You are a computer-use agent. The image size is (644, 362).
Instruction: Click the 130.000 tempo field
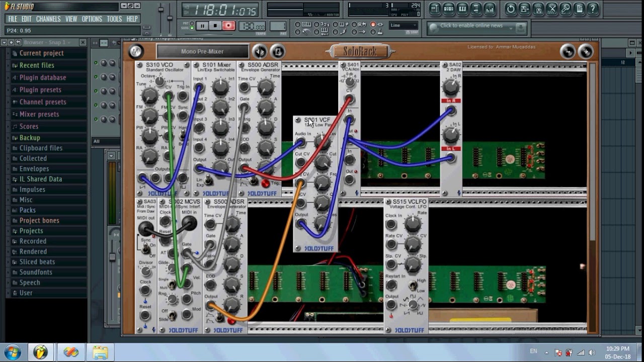253,27
